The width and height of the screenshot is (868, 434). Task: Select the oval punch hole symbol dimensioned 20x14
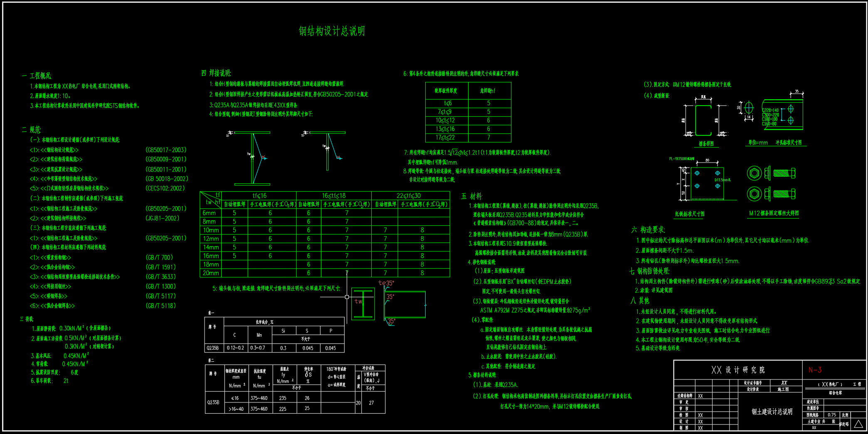748,108
